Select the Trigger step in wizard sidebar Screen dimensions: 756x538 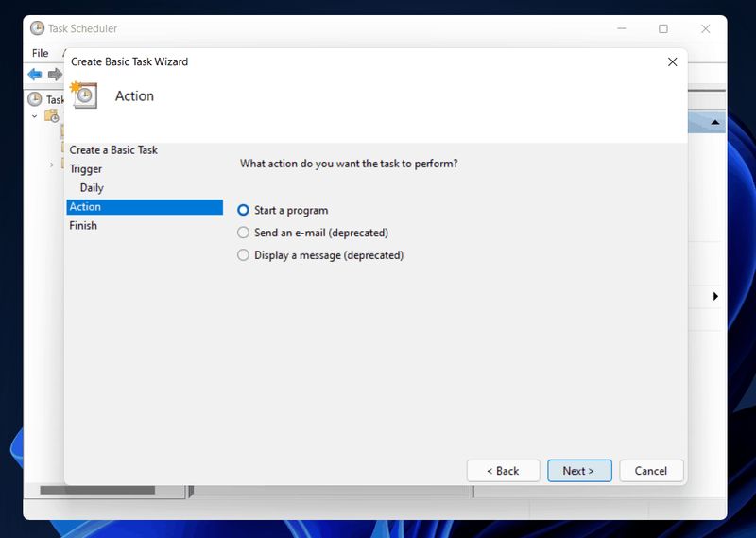tap(86, 169)
